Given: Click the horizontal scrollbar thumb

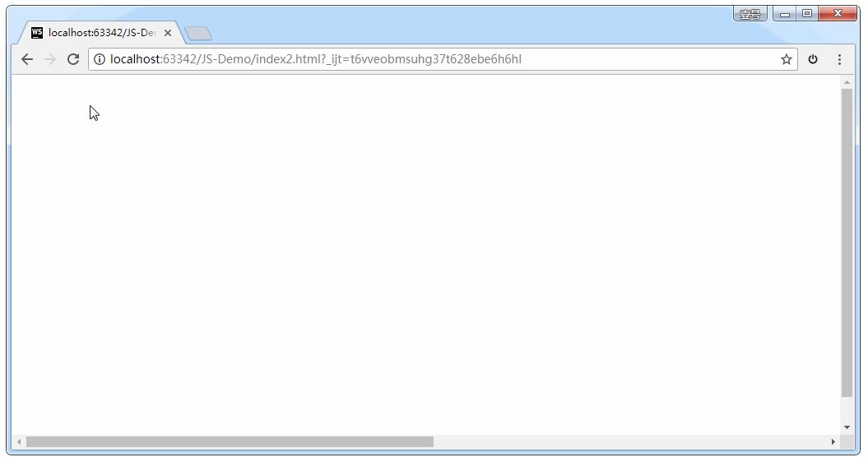Looking at the screenshot, I should coord(229,442).
